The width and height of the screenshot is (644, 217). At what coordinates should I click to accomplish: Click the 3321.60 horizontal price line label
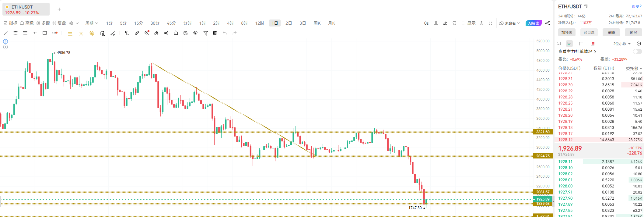[x=543, y=132]
